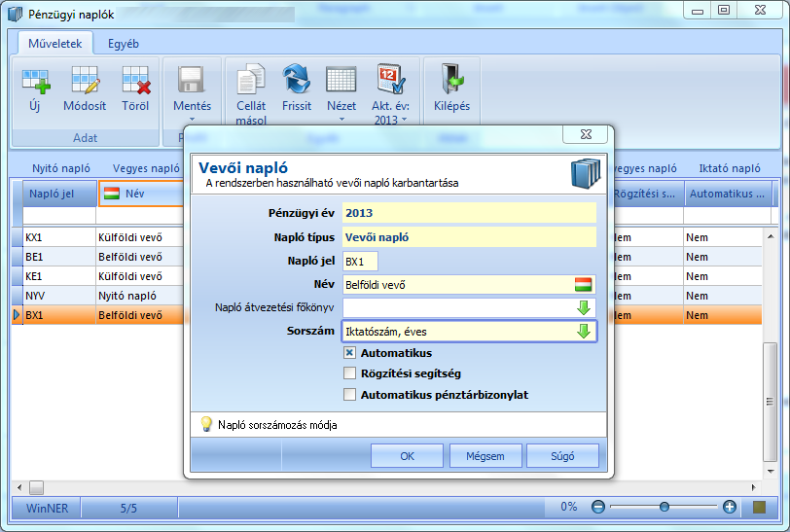The image size is (790, 532).
Task: Expand the Nézet dropdown arrow
Action: (x=341, y=120)
